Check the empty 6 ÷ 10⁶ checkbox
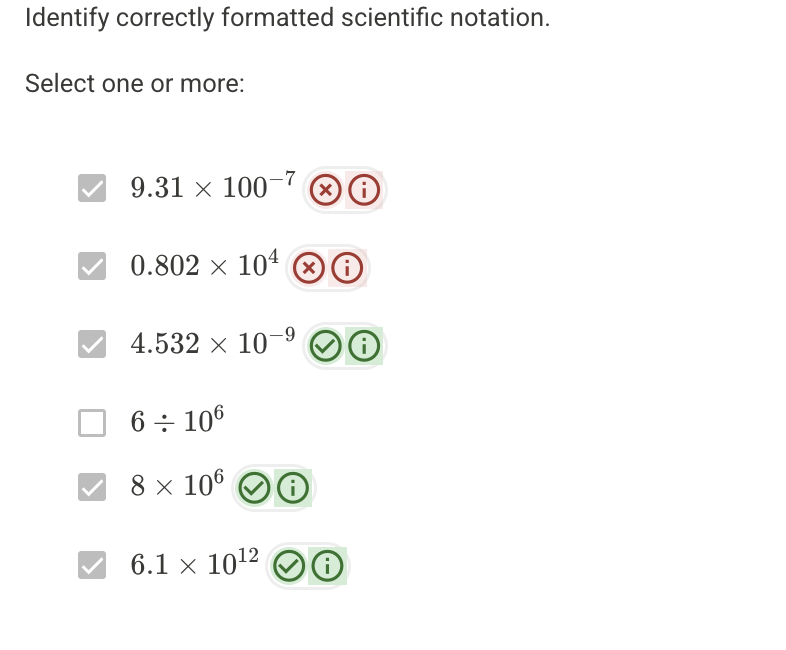Screen dimensions: 786x650 pyautogui.click(x=92, y=424)
